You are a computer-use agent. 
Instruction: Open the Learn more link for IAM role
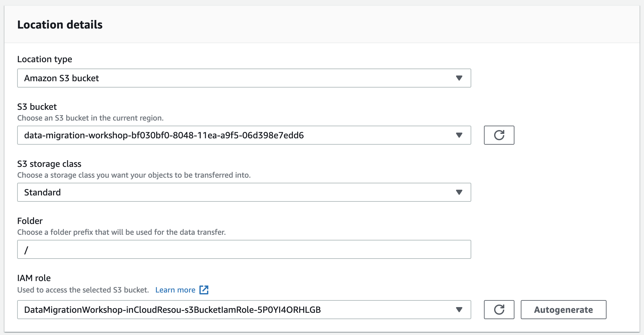(175, 290)
